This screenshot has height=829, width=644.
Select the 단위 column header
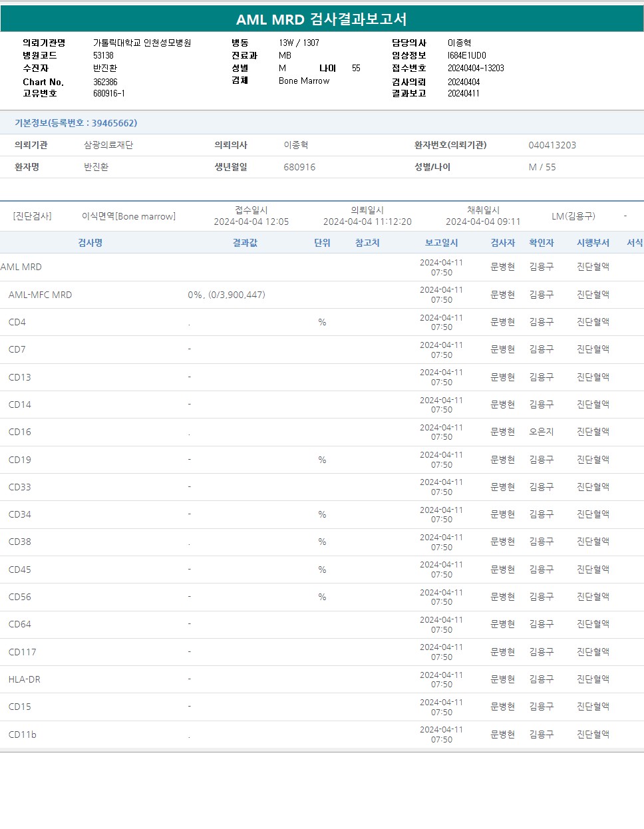click(322, 243)
